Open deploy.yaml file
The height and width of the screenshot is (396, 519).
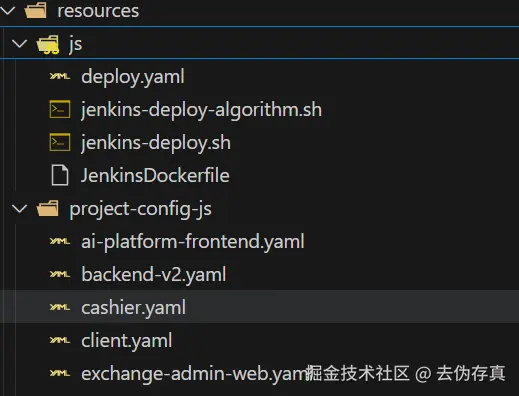pyautogui.click(x=133, y=77)
